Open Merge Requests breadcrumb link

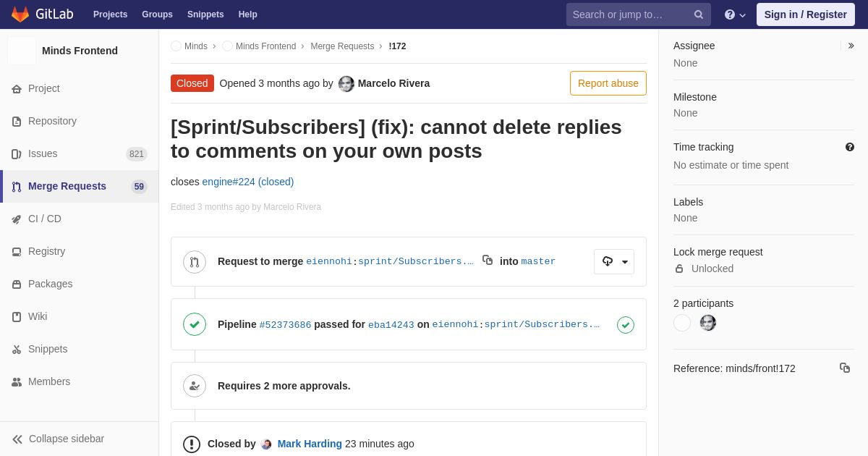pyautogui.click(x=342, y=46)
